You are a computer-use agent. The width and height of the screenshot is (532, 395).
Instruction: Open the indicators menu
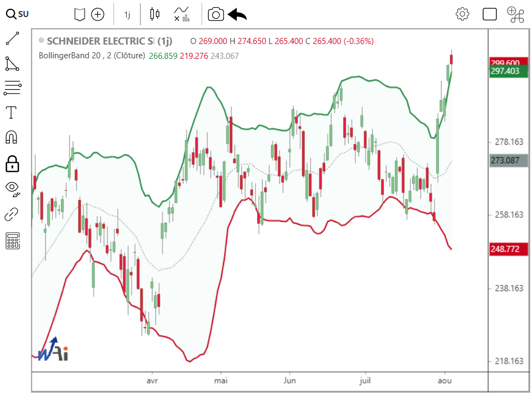point(182,15)
